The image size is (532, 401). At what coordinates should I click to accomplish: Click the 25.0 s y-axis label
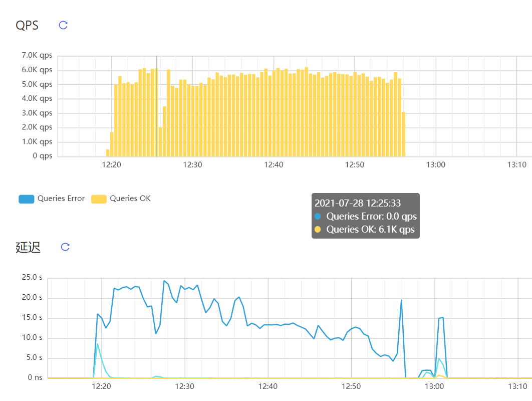point(34,277)
